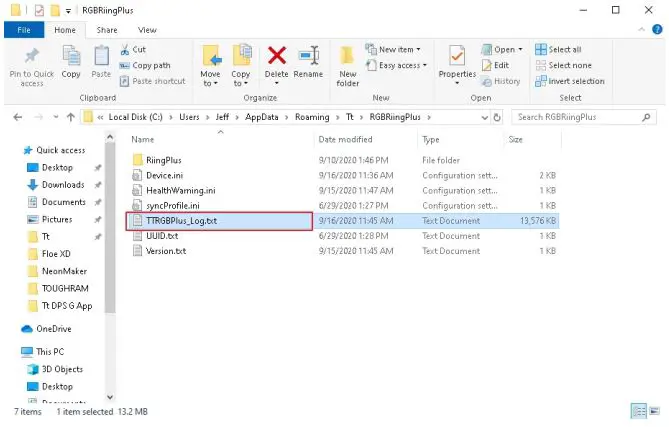Click Pin to Quick access icon
This screenshot has height=427, width=669.
[32, 56]
